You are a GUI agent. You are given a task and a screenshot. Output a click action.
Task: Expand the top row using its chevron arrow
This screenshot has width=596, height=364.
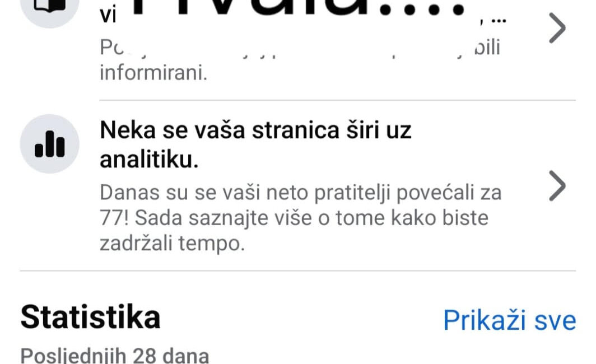557,28
